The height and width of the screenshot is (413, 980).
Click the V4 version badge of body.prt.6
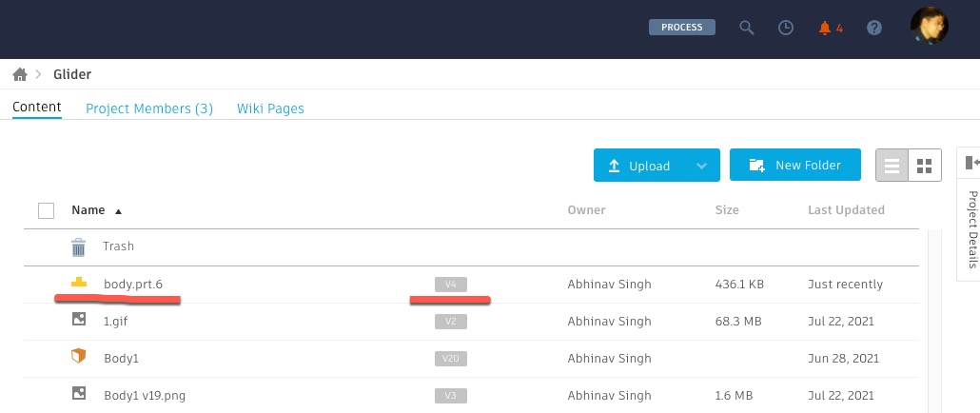451,285
